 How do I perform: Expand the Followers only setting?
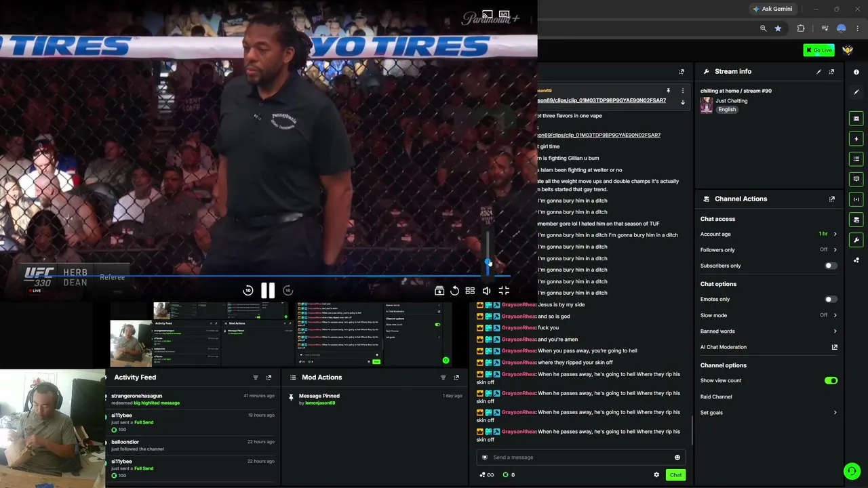tap(768, 250)
